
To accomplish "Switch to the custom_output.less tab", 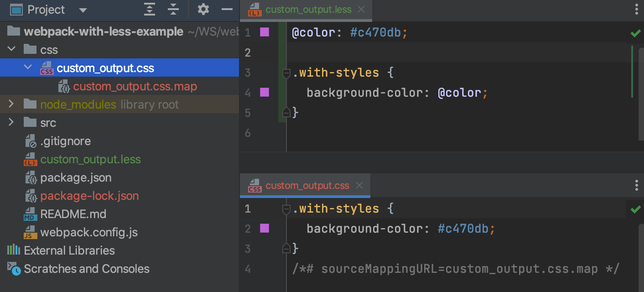I will click(306, 9).
